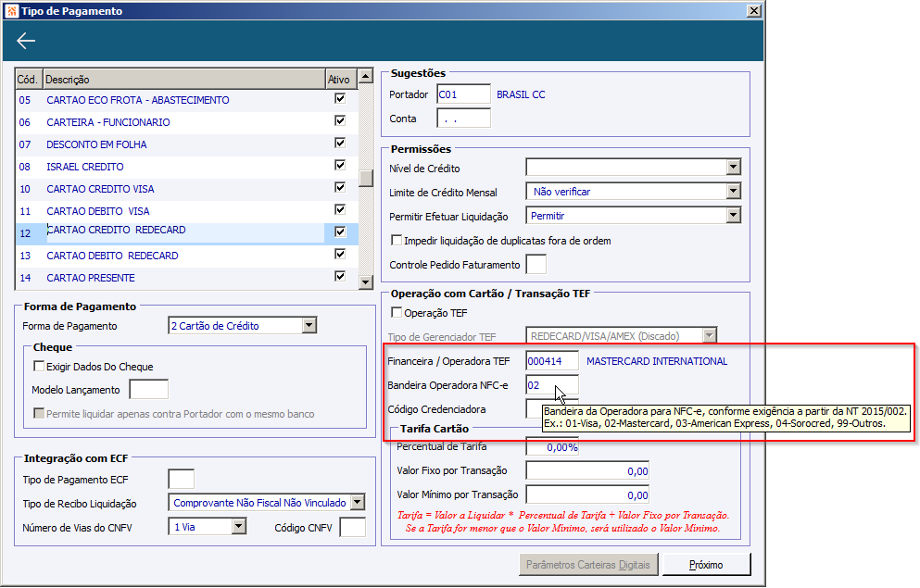
Task: Toggle Ativo checkbox for CARTAO CREDITO VISA
Action: click(x=340, y=188)
